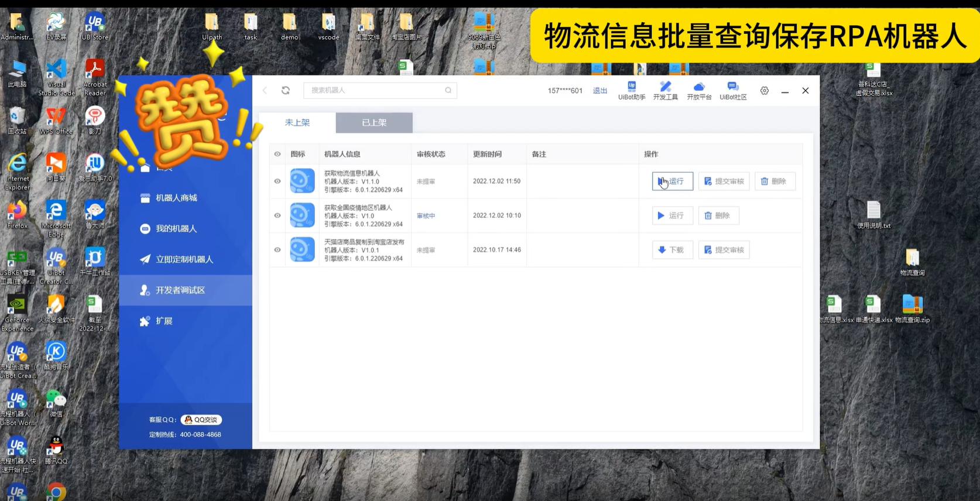The width and height of the screenshot is (980, 501).
Task: Click the 获取物流信息机器人 robot thumbnail
Action: coord(303,181)
